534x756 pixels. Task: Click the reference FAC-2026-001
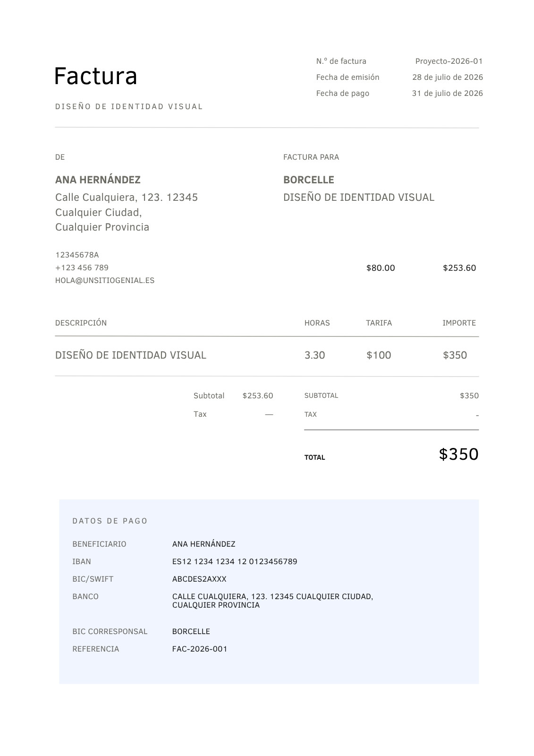pos(200,649)
